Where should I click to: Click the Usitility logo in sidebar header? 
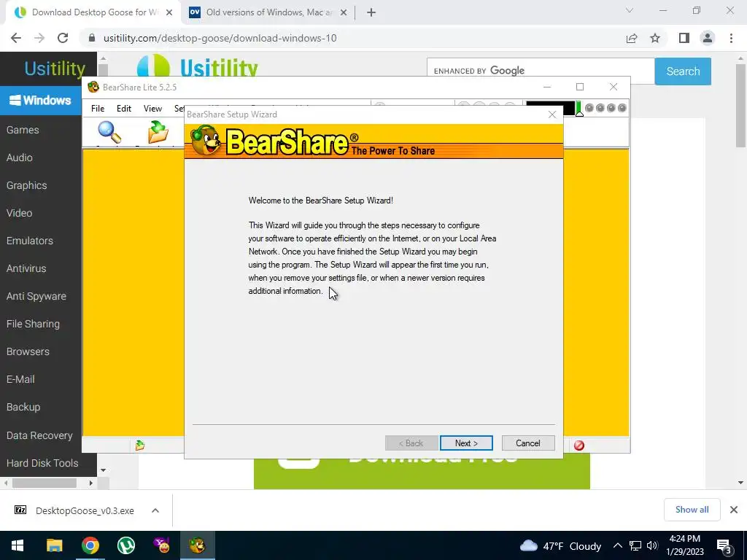tap(54, 69)
